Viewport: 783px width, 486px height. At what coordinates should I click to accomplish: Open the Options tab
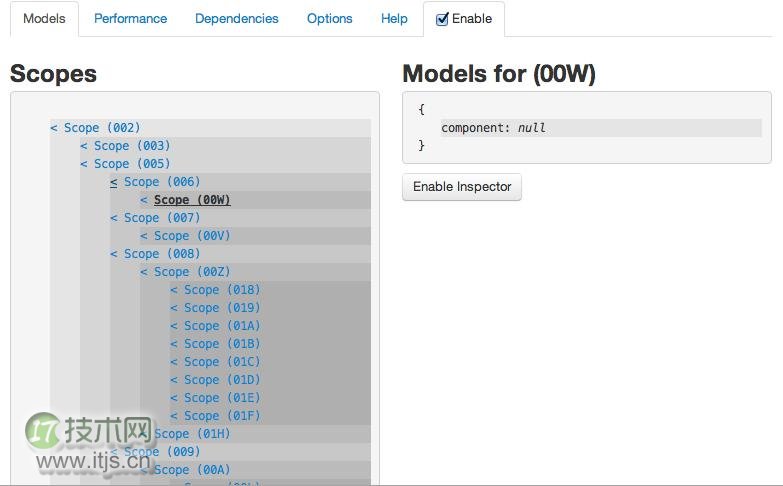(x=330, y=18)
